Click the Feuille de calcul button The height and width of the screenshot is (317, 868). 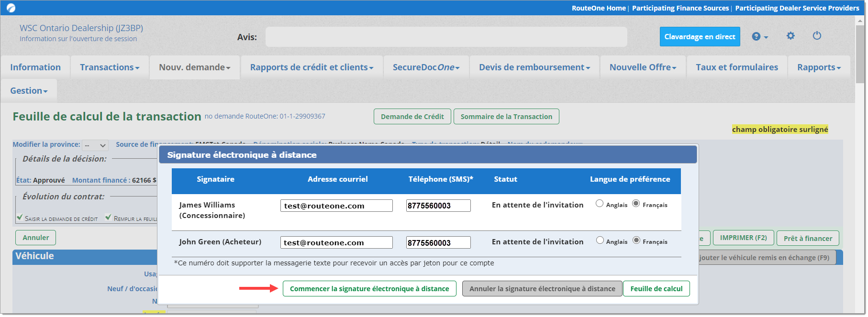657,289
